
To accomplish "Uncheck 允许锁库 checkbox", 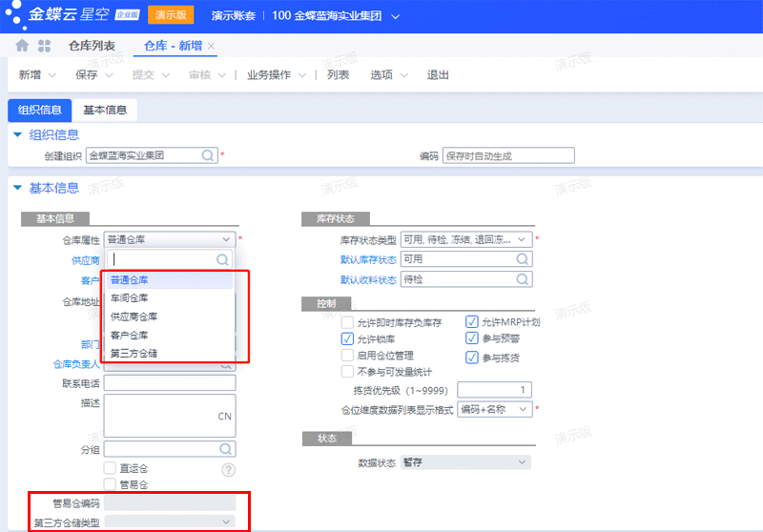I will coord(347,338).
